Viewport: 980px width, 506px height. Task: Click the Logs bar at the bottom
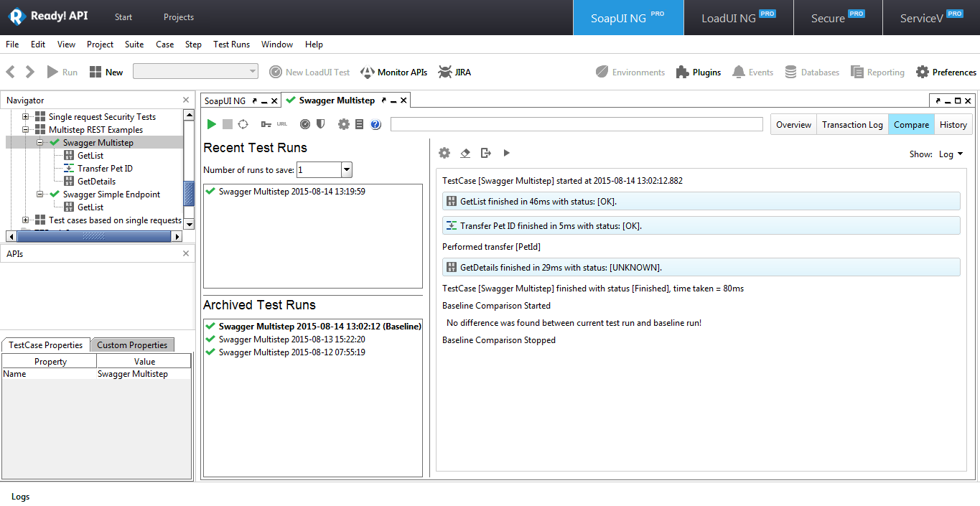[x=21, y=497]
